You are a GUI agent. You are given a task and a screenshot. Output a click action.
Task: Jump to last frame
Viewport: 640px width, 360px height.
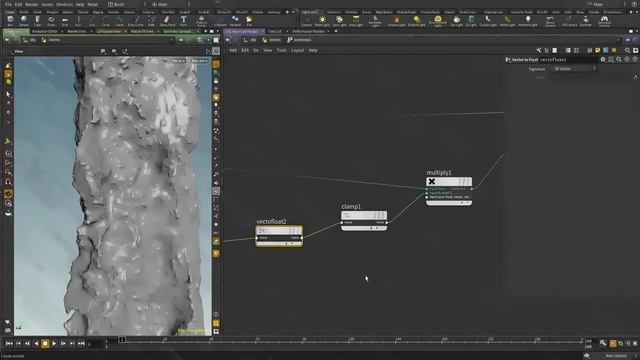coord(81,344)
